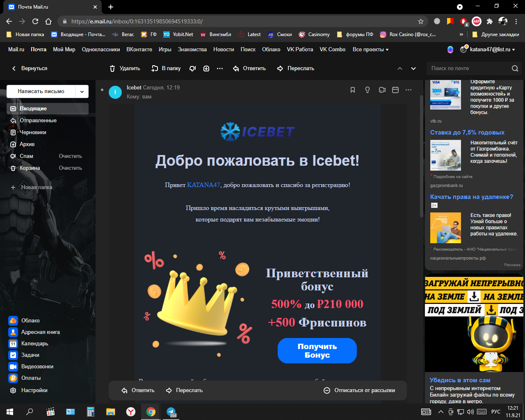Viewport: 525px width, 420px height.
Task: Click the browser address bar
Action: click(242, 21)
